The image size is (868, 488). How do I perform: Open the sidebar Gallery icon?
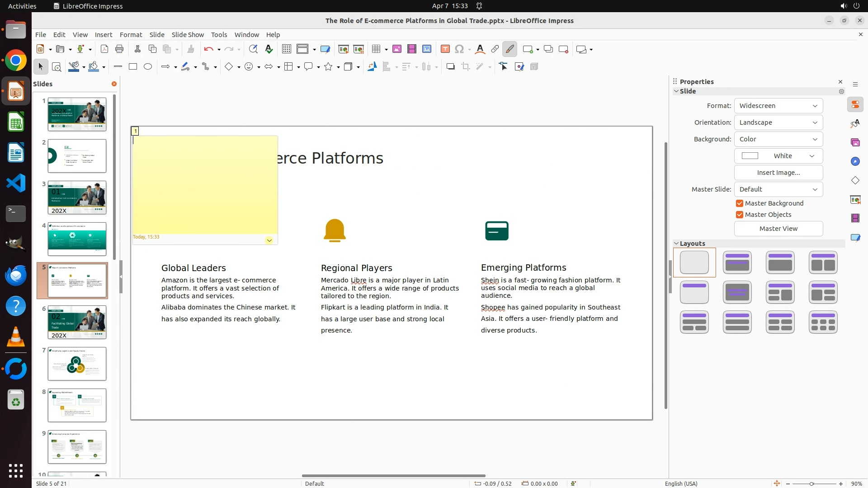point(855,143)
